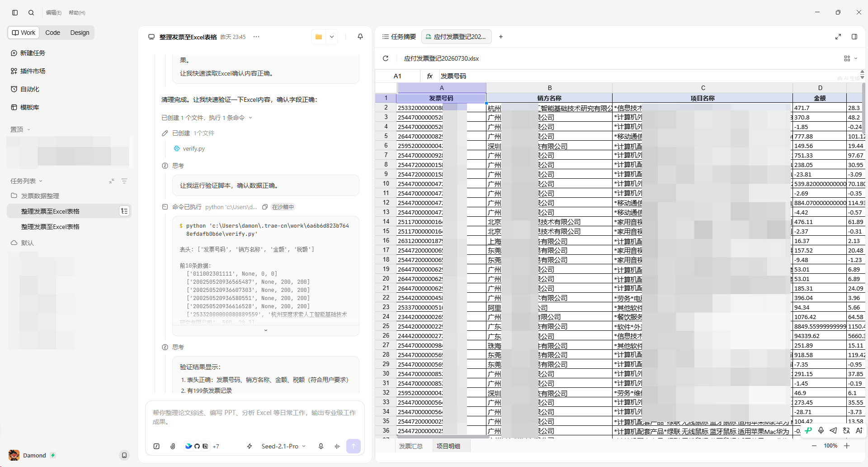
Task: Click the notification bell icon in chat header
Action: 360,37
